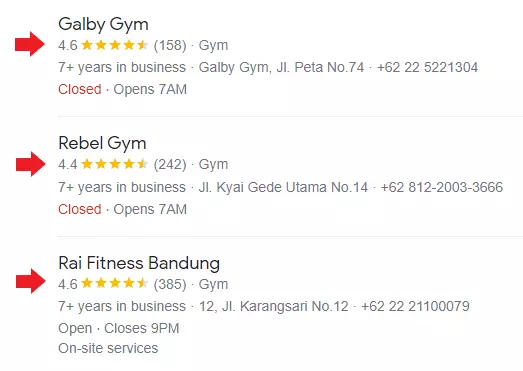
Task: View the (158) reviews count for Galby Gym
Action: pyautogui.click(x=170, y=45)
